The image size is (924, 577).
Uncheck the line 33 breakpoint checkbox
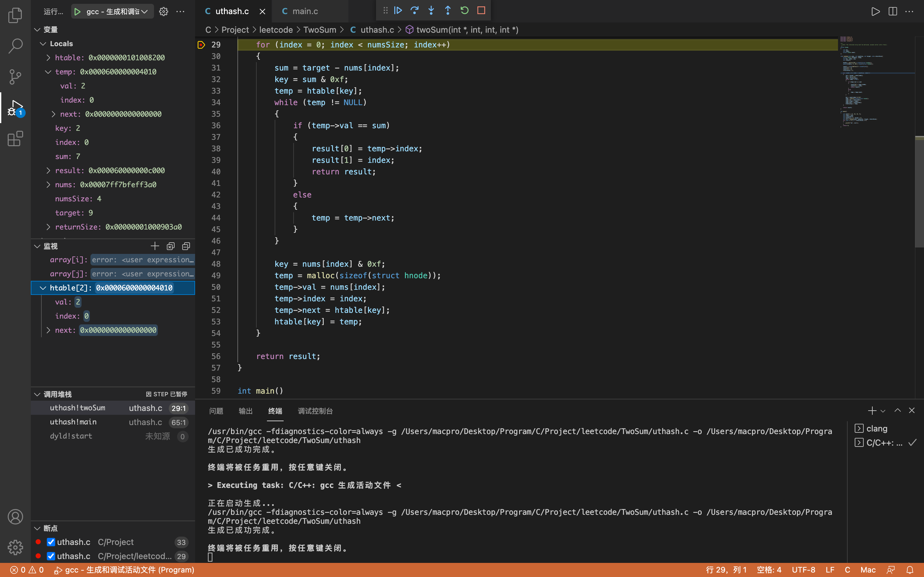tap(51, 542)
